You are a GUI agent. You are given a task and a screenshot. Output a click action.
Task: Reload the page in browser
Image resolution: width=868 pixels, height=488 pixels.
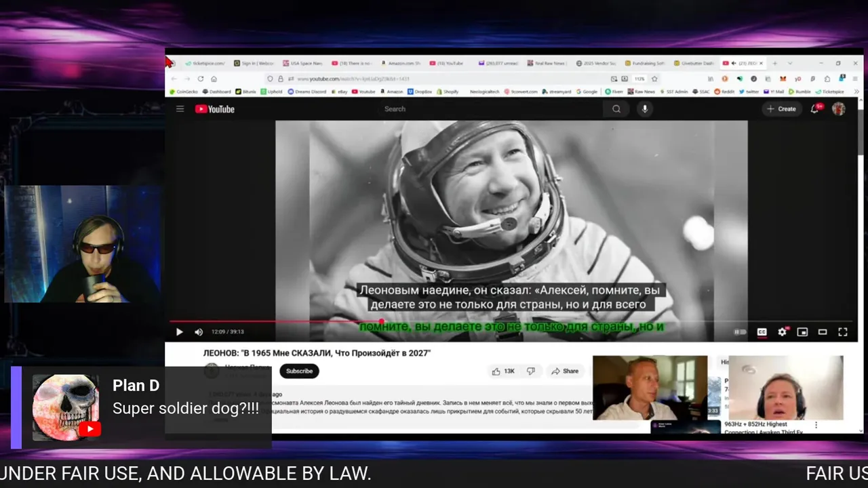point(201,79)
